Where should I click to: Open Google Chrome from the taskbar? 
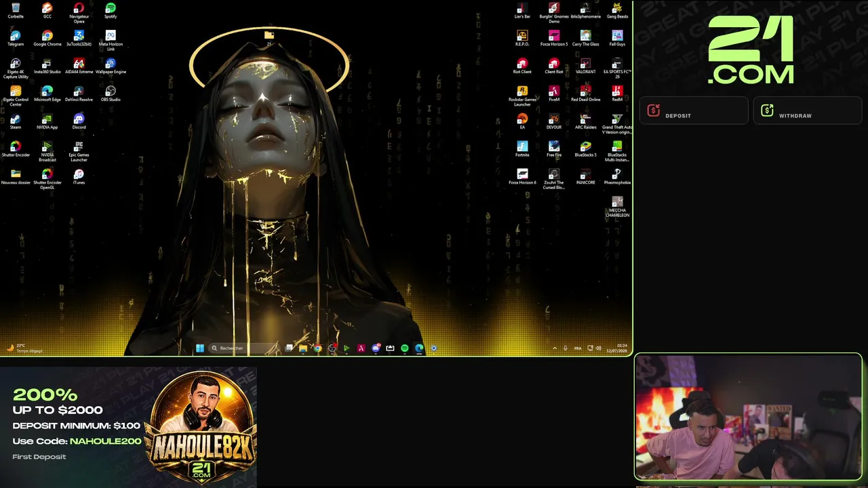click(317, 348)
